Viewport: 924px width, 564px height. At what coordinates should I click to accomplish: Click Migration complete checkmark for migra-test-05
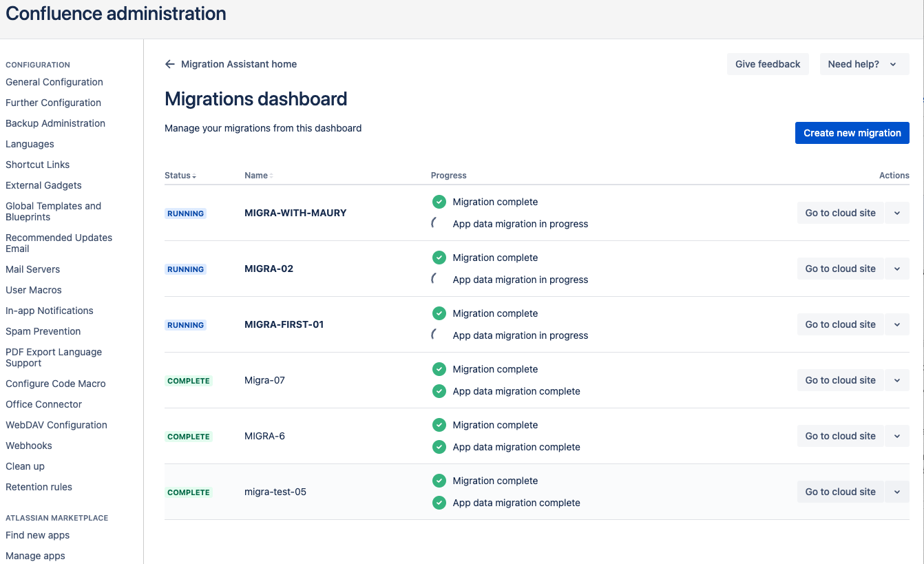(439, 481)
